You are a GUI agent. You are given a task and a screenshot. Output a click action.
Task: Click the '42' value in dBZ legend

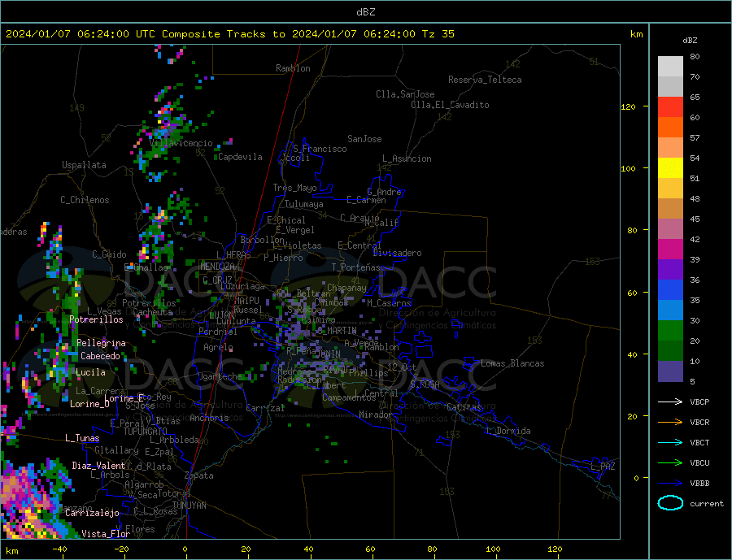coord(695,240)
